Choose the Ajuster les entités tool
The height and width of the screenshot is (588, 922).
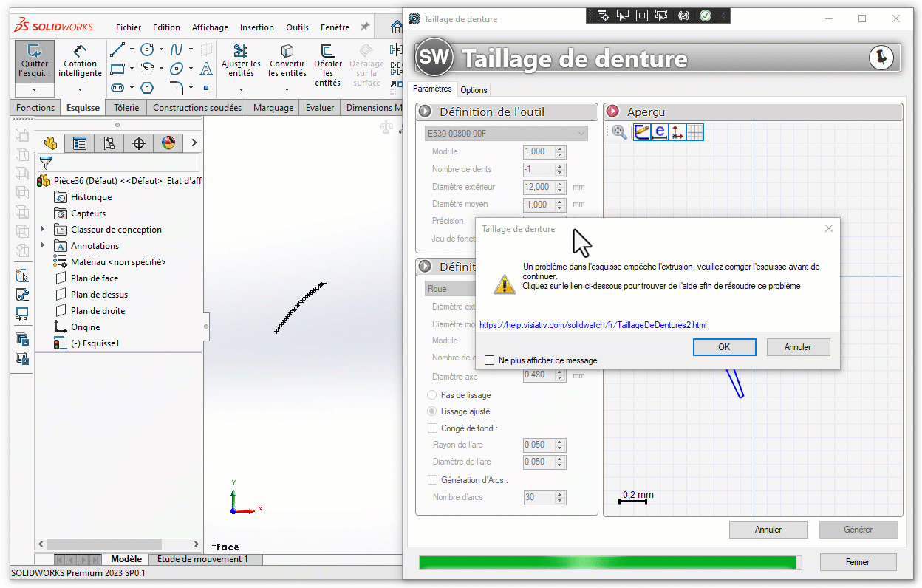click(x=241, y=52)
